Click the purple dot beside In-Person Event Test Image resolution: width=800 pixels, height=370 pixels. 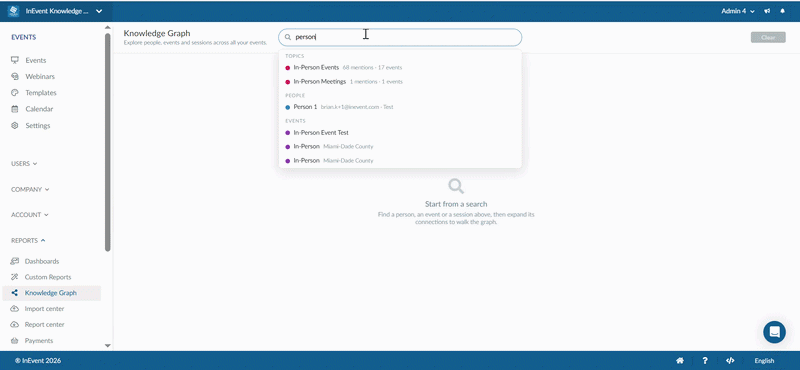pyautogui.click(x=288, y=133)
